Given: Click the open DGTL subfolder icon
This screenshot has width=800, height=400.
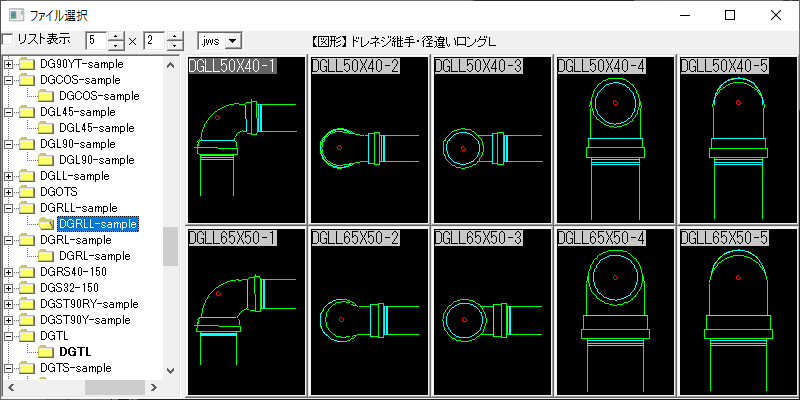Looking at the screenshot, I should [x=46, y=352].
